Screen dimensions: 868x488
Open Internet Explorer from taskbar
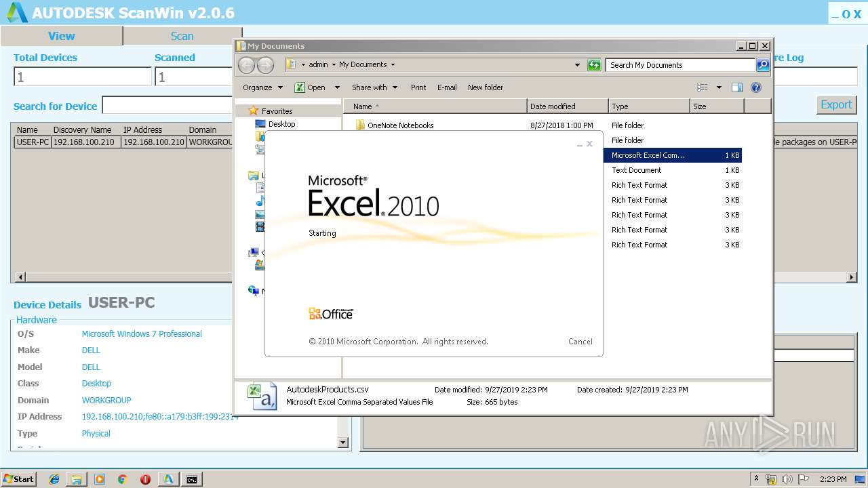pos(54,479)
